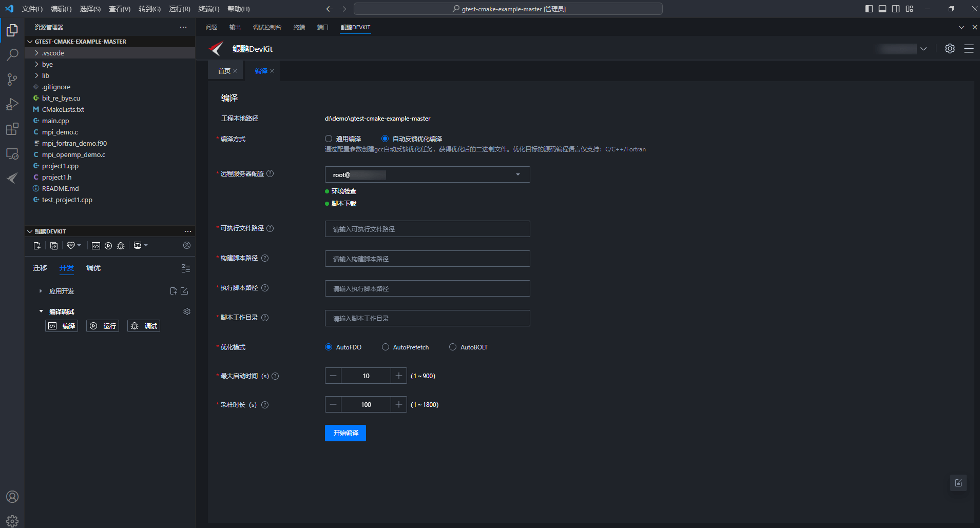Open the Manage gear in activity bar
The height and width of the screenshot is (528, 980).
[12, 521]
